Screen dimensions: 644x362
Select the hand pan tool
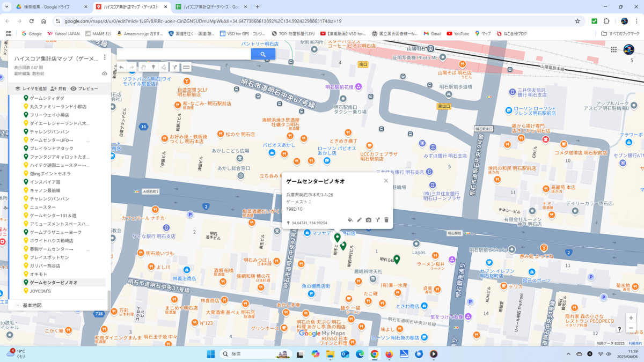pyautogui.click(x=143, y=68)
